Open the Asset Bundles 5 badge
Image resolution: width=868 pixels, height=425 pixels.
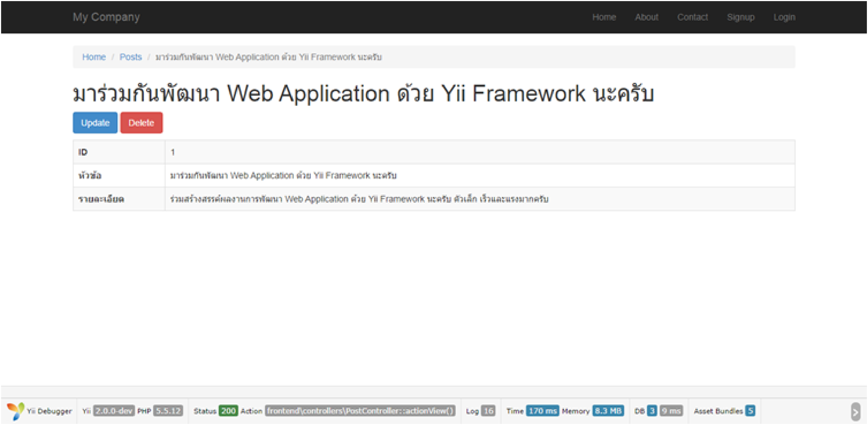point(750,411)
